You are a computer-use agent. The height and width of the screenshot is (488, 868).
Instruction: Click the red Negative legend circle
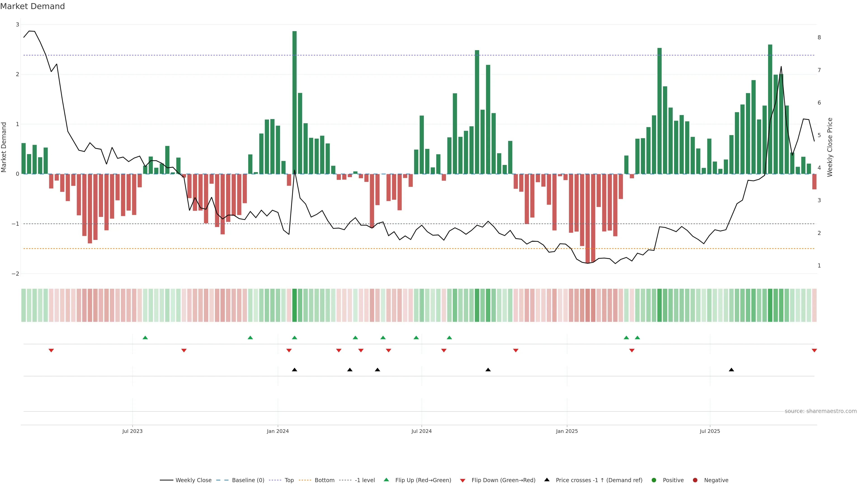(695, 480)
